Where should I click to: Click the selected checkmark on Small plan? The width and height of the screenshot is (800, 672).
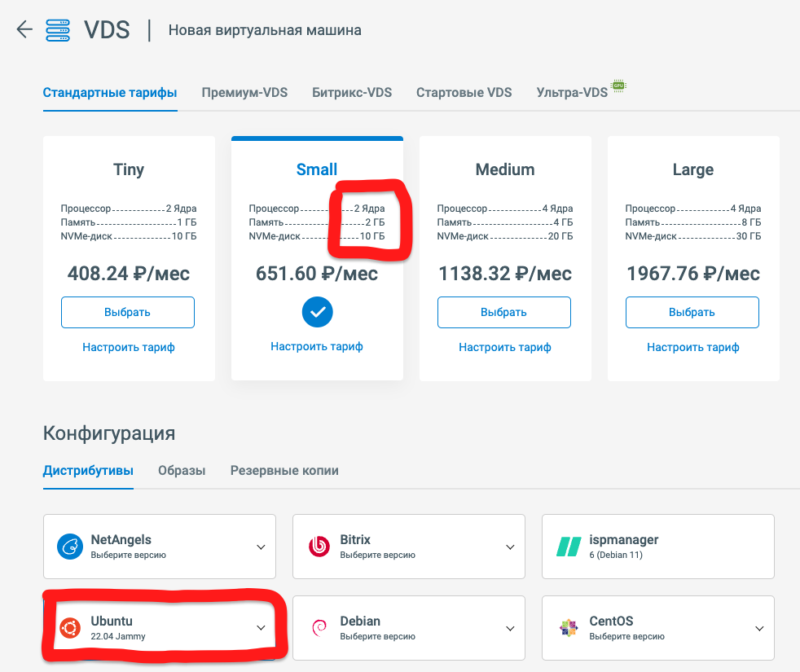coord(317,312)
